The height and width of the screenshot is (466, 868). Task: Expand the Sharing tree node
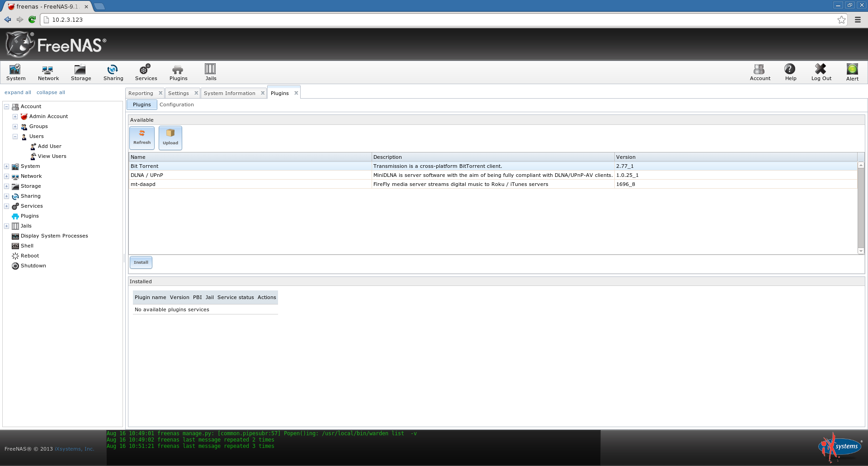(7, 196)
